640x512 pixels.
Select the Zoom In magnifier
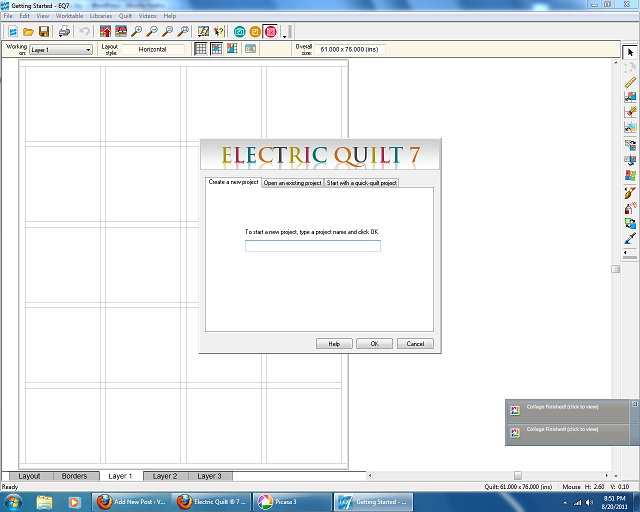tap(136, 31)
